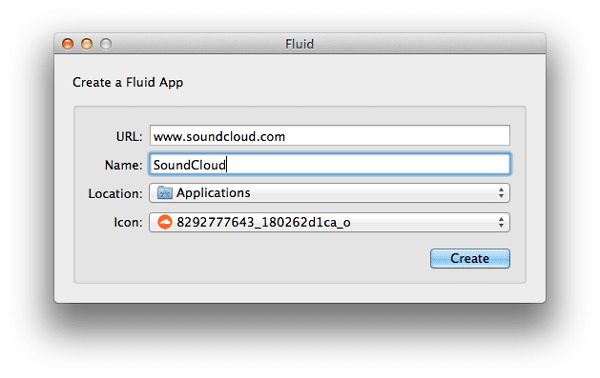Click the up-down arrows on Location popup

(501, 193)
